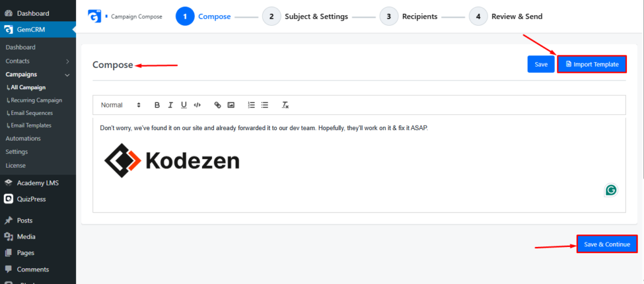Viewport: 644px width, 284px height.
Task: Click the Pages icon in sidebar
Action: (x=8, y=253)
